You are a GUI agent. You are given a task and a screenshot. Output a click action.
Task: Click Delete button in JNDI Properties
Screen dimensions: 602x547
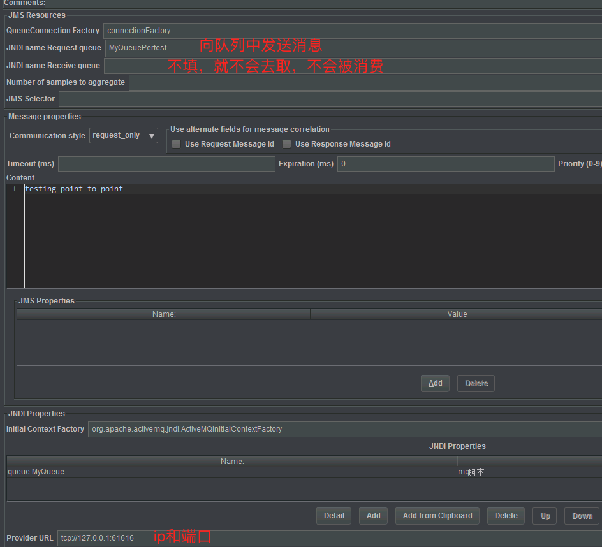506,516
